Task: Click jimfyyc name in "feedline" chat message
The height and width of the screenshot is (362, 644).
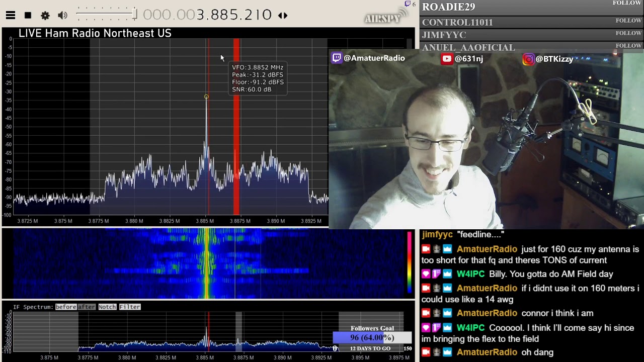Action: (437, 235)
